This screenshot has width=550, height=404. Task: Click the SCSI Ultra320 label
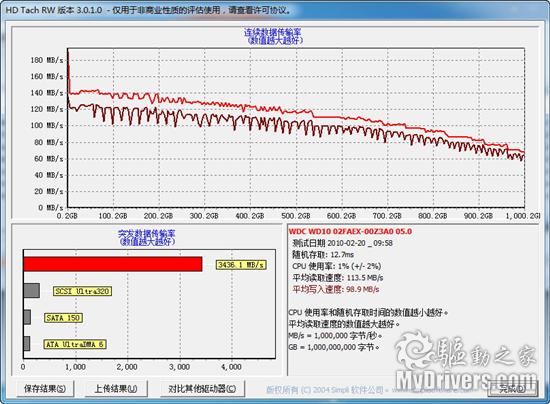[82, 291]
